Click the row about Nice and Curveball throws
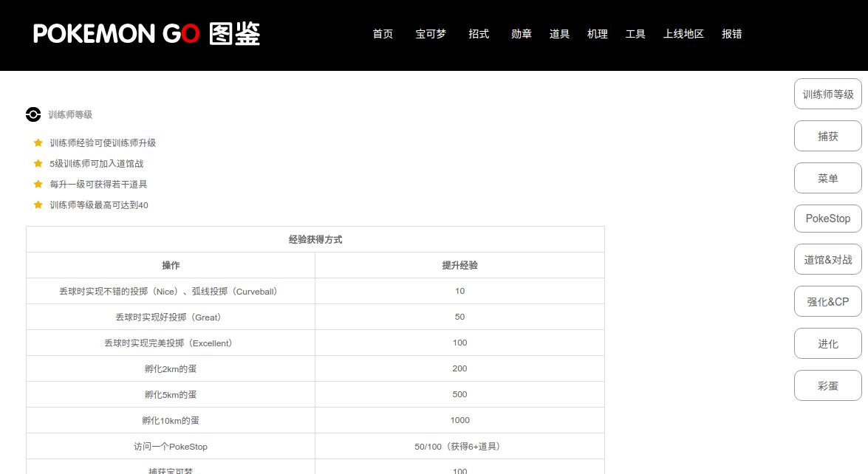 pos(315,291)
